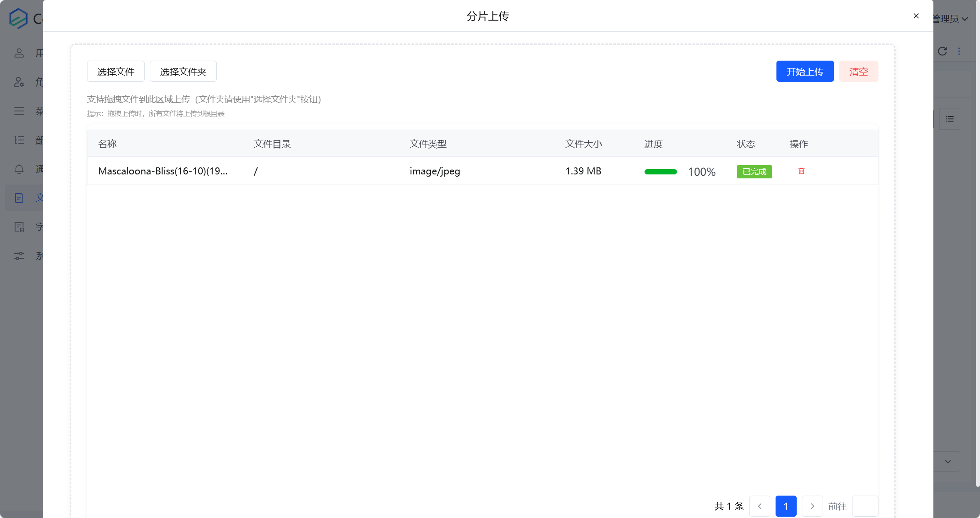Delete the uploaded Mascaloona-Bliss file with the trash icon
Screen dimensions: 980x518
coord(801,171)
